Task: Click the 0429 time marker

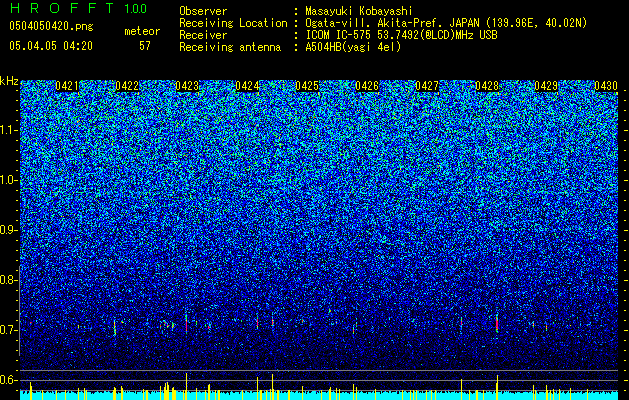Action: point(546,86)
